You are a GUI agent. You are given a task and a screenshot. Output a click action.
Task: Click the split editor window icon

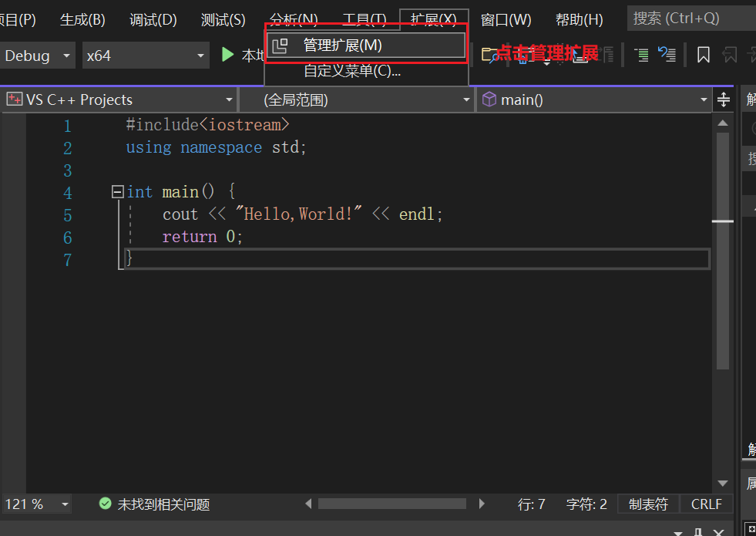(723, 99)
